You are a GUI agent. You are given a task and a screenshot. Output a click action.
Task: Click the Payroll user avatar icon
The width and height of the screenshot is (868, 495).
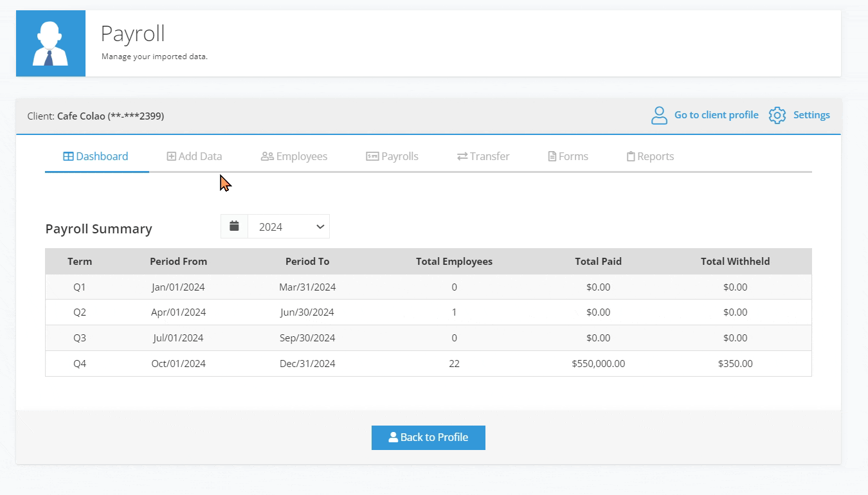coord(51,44)
